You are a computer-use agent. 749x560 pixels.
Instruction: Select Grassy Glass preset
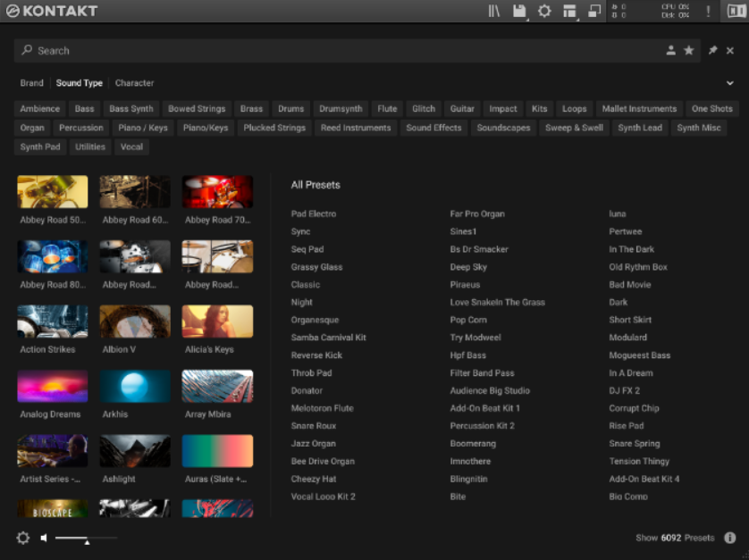pyautogui.click(x=316, y=267)
